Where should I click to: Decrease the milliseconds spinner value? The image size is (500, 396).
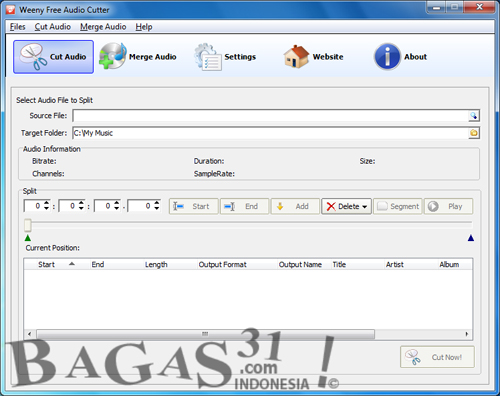[x=157, y=209]
